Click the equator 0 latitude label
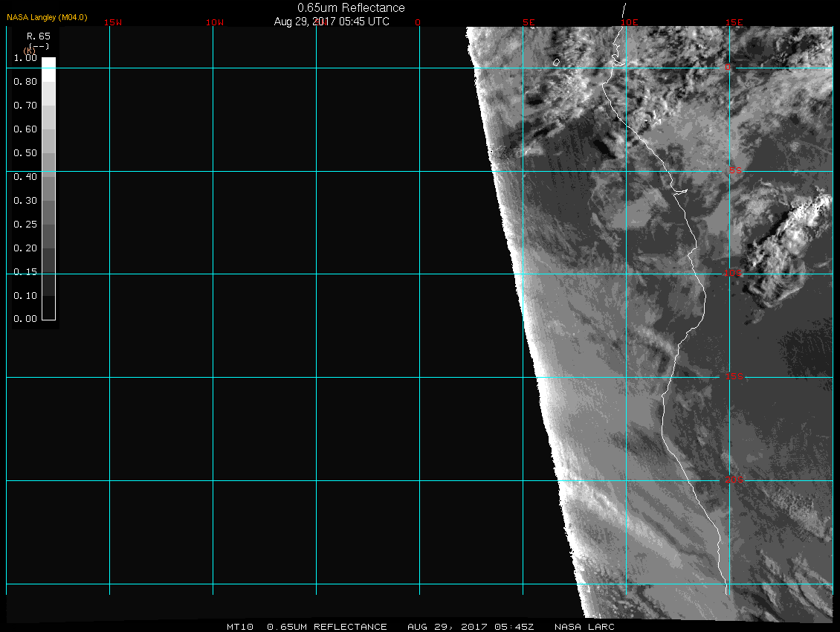The width and height of the screenshot is (840, 632). click(x=728, y=67)
